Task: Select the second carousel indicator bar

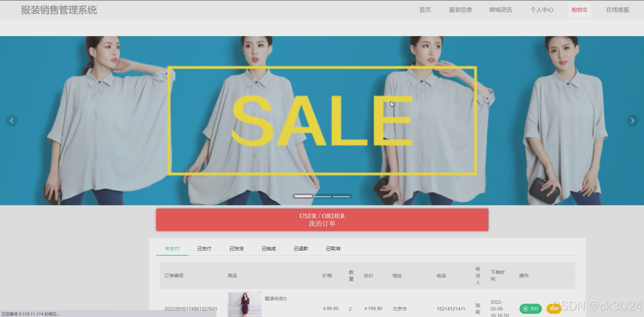Action: [x=322, y=196]
